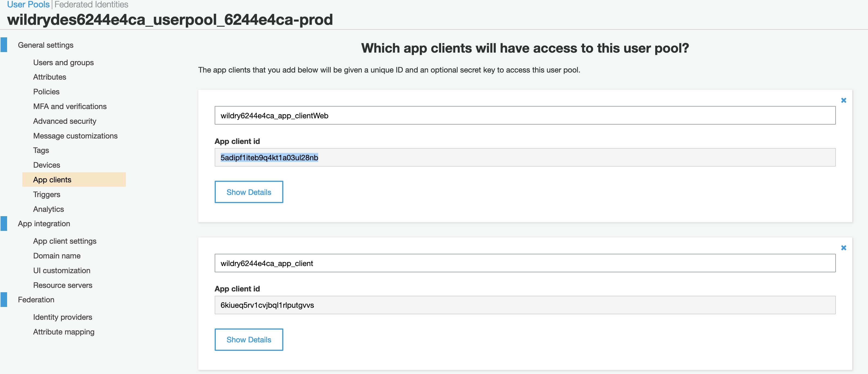Show Details for the clientWeb app client

[249, 192]
